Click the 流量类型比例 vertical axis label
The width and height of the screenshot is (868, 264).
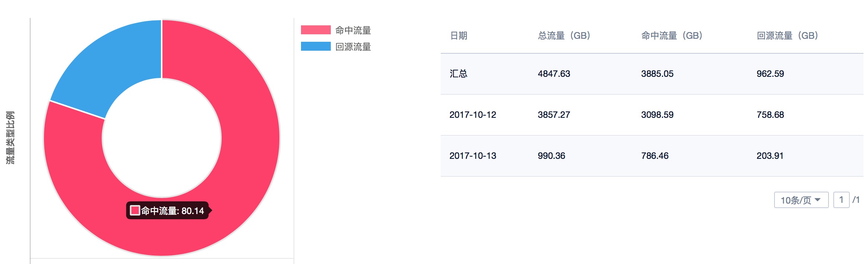tap(10, 138)
